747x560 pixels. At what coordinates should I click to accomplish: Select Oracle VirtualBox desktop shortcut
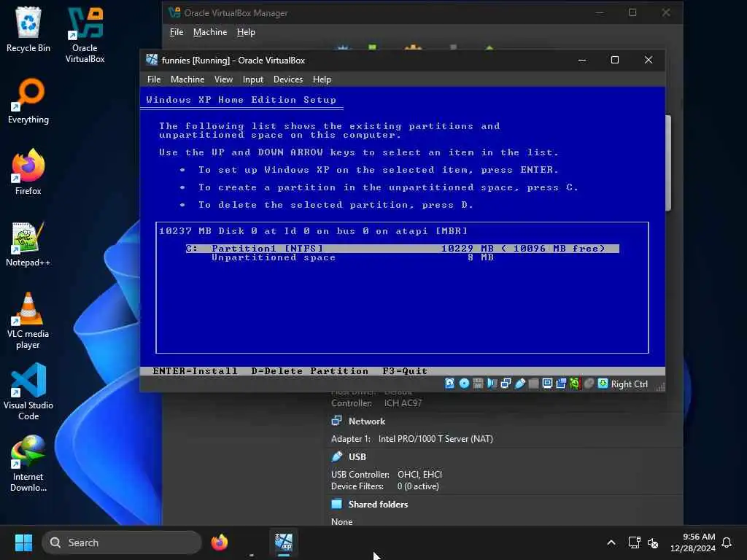click(x=85, y=35)
